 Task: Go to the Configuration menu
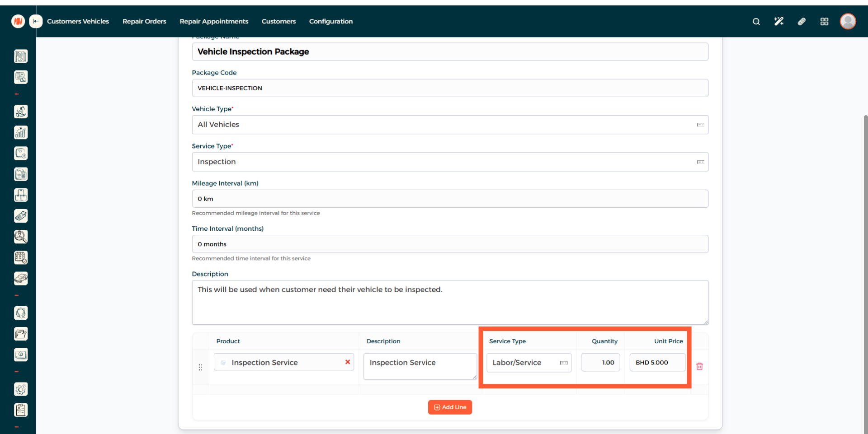[x=330, y=21]
